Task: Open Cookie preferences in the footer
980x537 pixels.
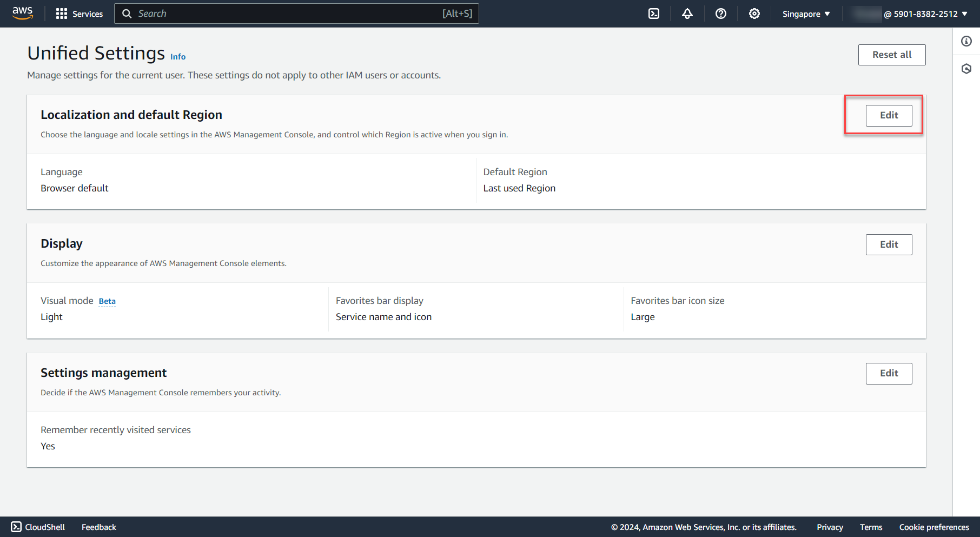Action: pos(933,527)
